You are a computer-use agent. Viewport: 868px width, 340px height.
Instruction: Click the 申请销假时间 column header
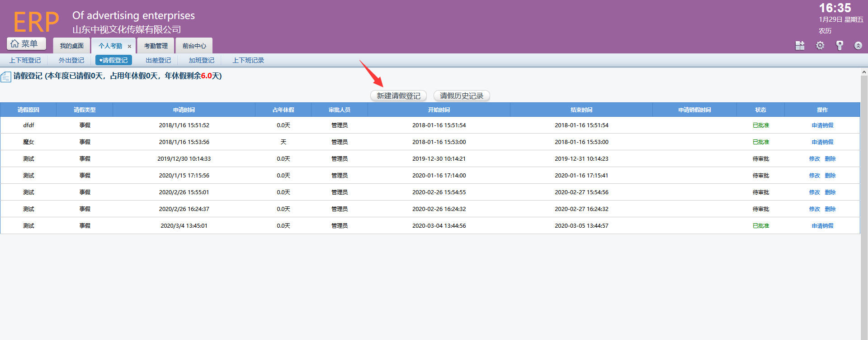click(694, 110)
